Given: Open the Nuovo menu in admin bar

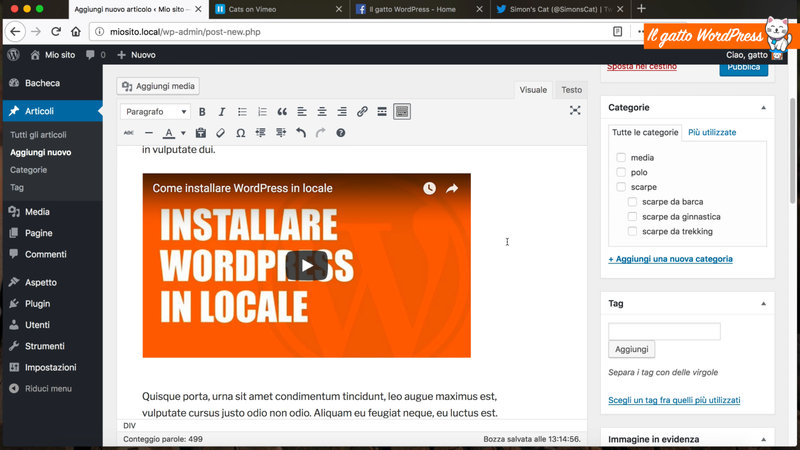Looking at the screenshot, I should click(136, 55).
